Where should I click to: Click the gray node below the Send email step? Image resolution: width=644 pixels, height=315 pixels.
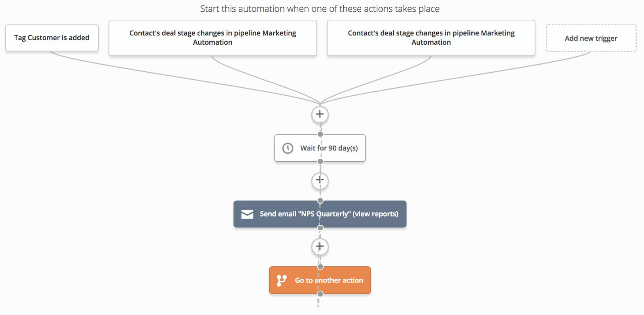click(x=320, y=228)
